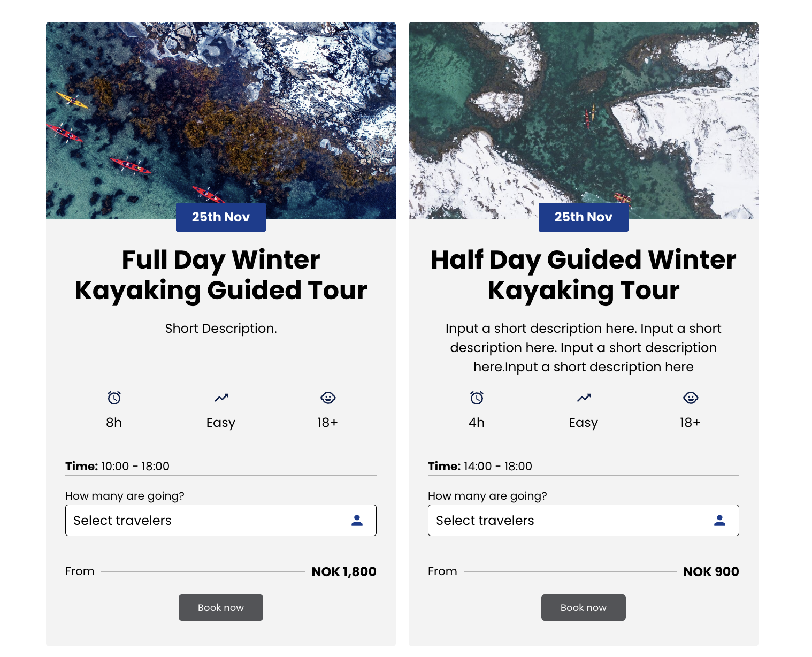812x657 pixels.
Task: Click the NOK 1,800 price
Action: coord(344,571)
